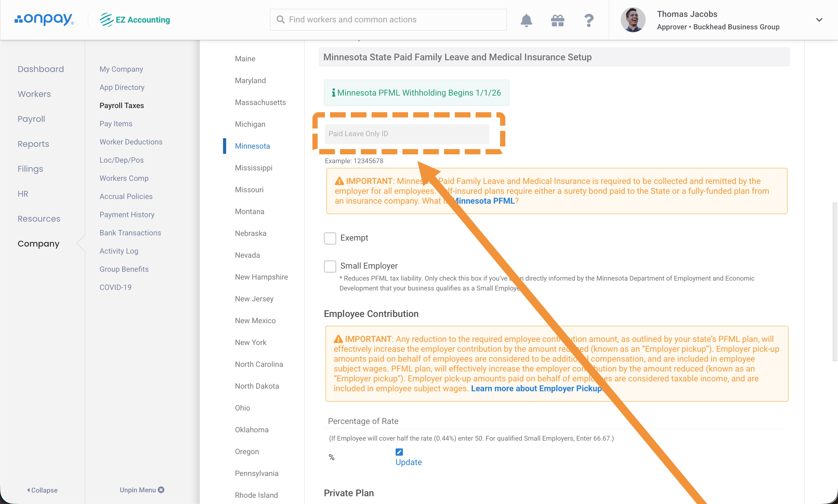Click the notifications bell icon
838x504 pixels.
[526, 20]
